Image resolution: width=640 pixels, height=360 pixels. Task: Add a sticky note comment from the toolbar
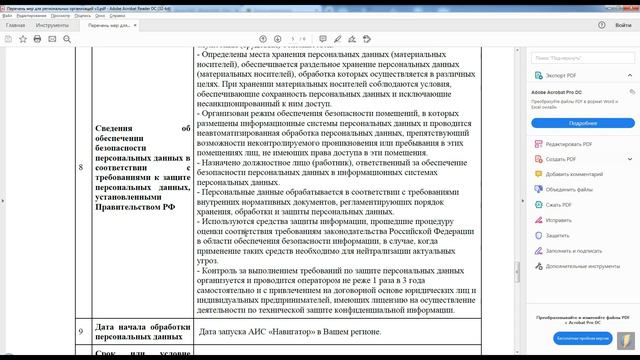(323, 39)
